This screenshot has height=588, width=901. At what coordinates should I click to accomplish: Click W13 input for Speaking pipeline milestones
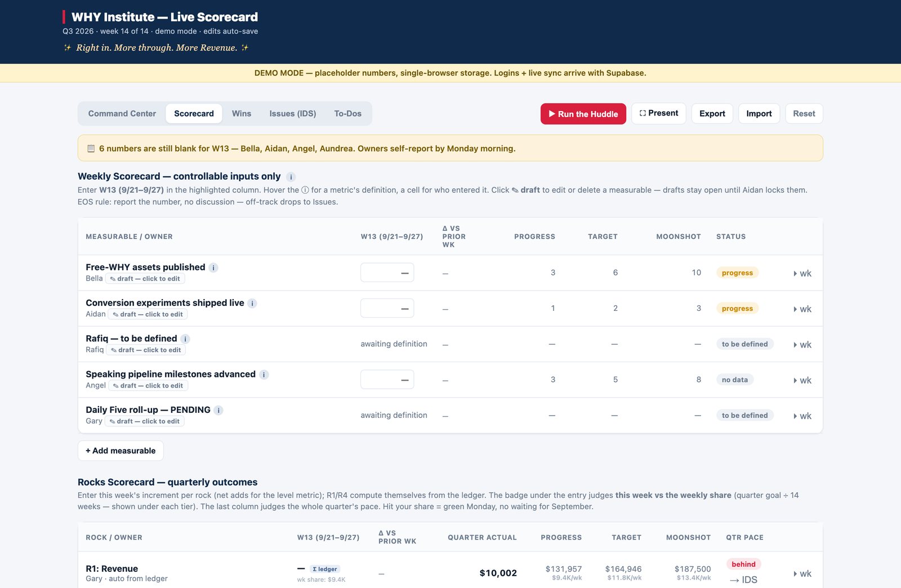387,380
